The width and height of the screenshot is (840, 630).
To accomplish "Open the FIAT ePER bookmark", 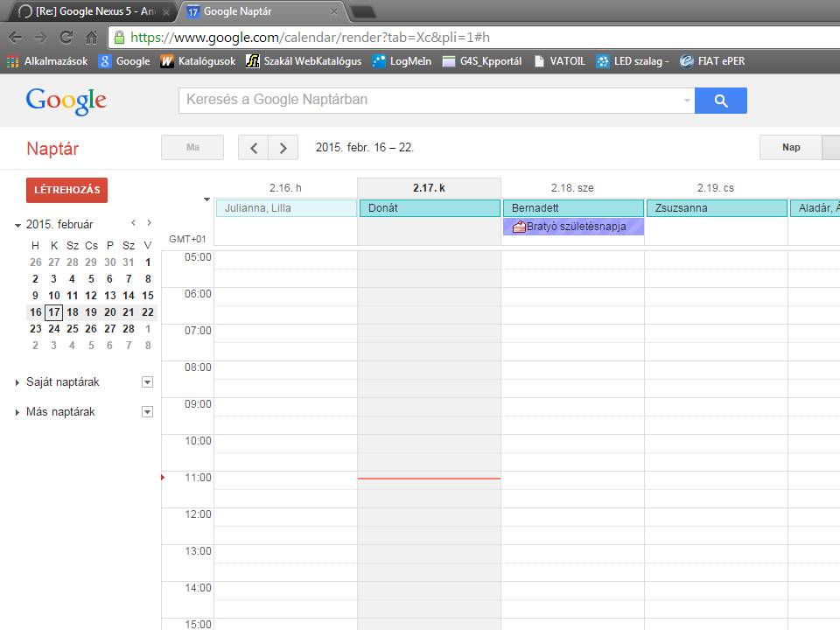I will tap(712, 61).
